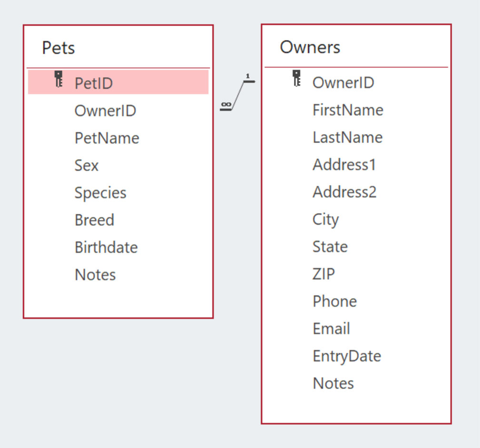Select the highlighted PetID field
Image resolution: width=480 pixels, height=448 pixels.
pos(118,82)
